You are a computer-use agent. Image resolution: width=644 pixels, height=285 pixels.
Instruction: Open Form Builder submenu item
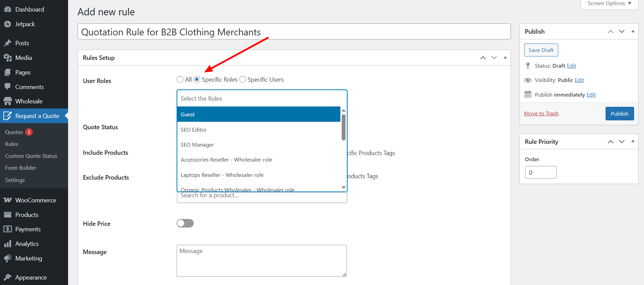tap(21, 168)
